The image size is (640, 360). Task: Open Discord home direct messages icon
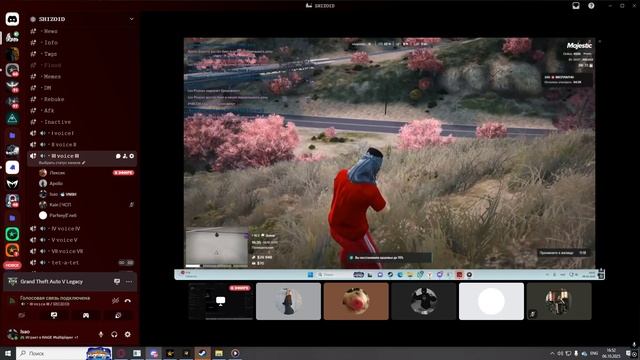[x=12, y=19]
